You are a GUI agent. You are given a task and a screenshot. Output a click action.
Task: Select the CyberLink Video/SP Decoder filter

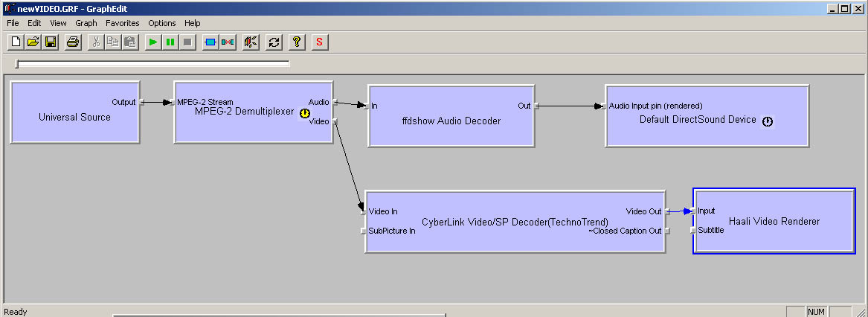point(515,222)
